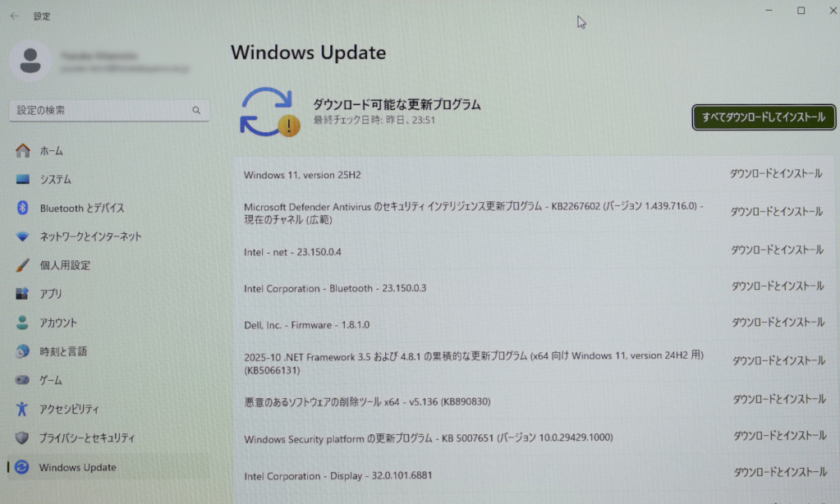
Task: Select the 時刻と言語 globe clock icon
Action: coord(23,351)
